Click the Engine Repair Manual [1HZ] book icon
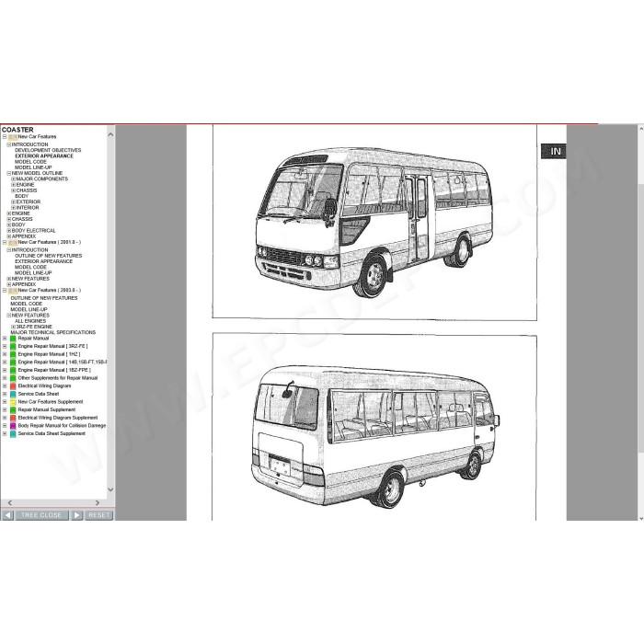 click(x=13, y=354)
